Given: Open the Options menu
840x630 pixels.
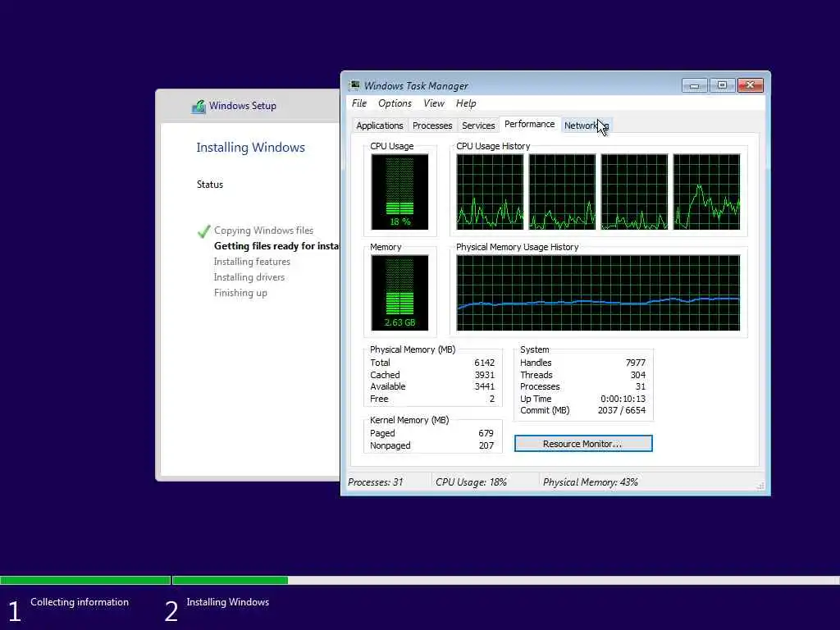Looking at the screenshot, I should (395, 103).
